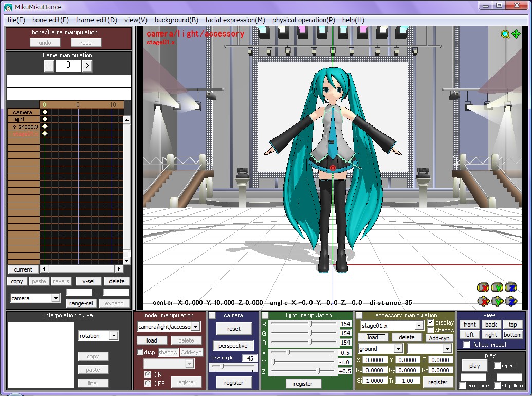The height and width of the screenshot is (396, 532).
Task: Click the view angle value field 45
Action: click(x=249, y=358)
